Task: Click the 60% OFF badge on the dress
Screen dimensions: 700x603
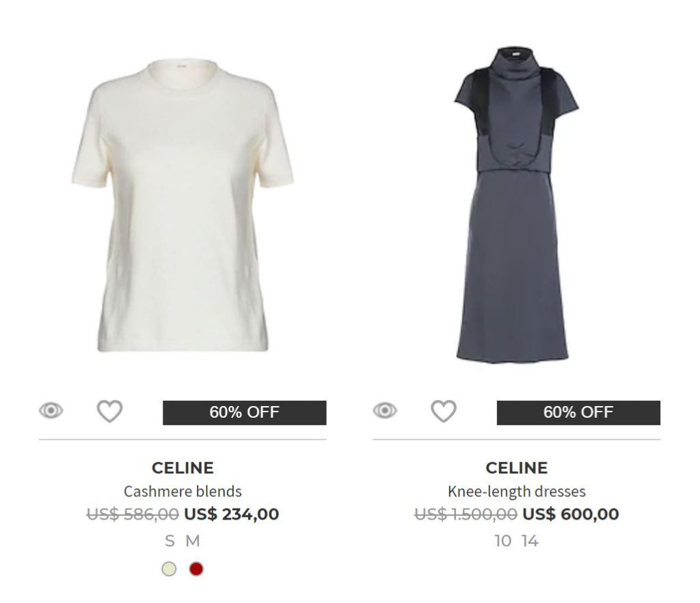Action: click(x=578, y=413)
